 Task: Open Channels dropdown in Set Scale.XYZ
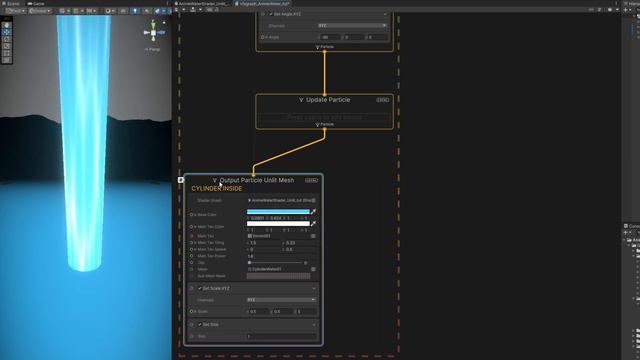pyautogui.click(x=281, y=300)
